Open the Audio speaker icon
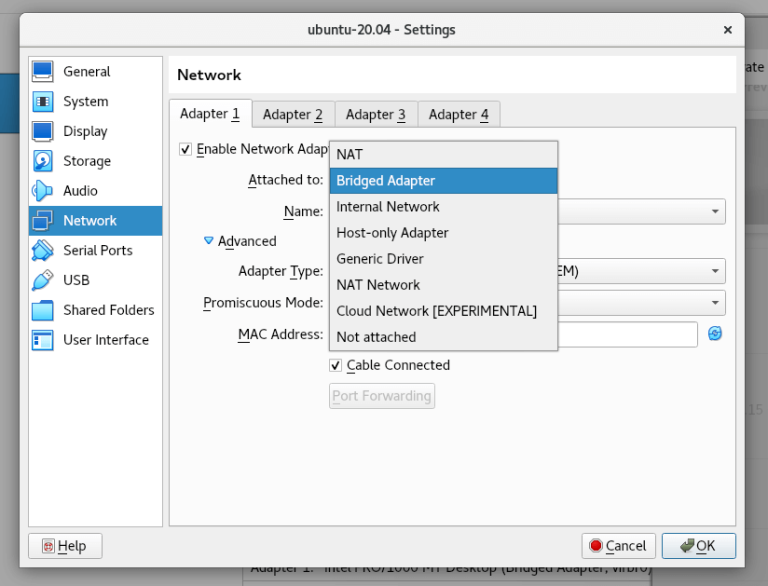 pos(43,191)
